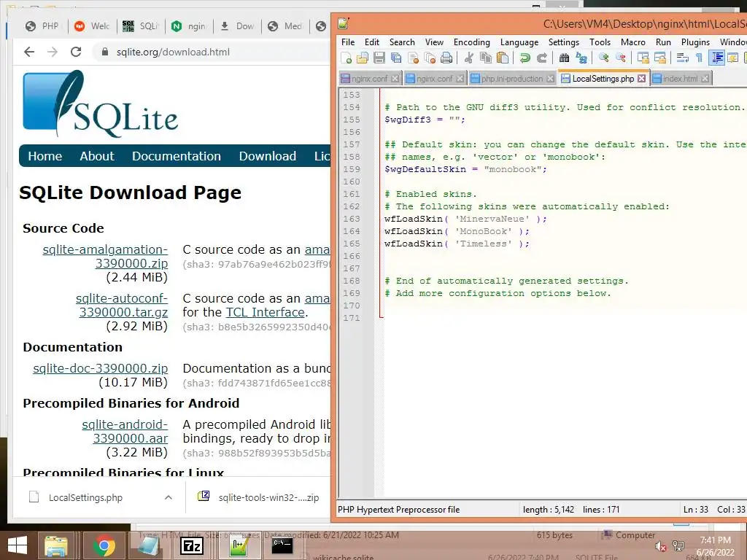Click the Chrome address bar URL

pyautogui.click(x=173, y=52)
